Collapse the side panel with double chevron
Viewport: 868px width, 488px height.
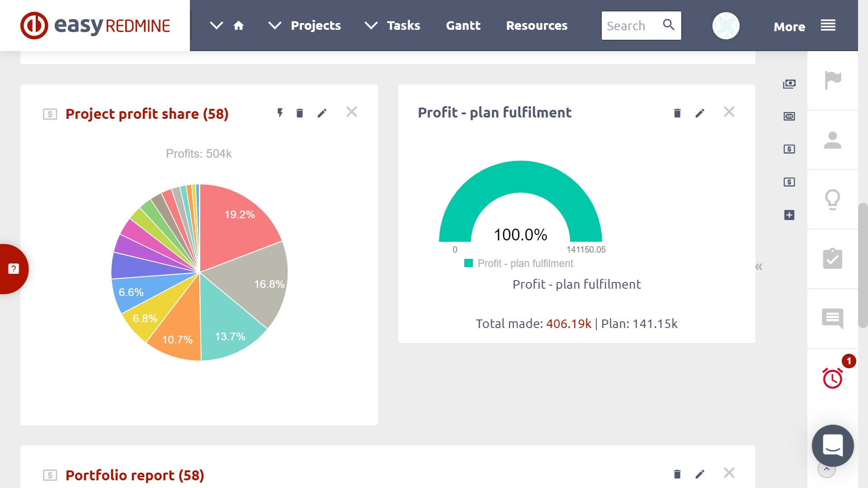tap(759, 267)
